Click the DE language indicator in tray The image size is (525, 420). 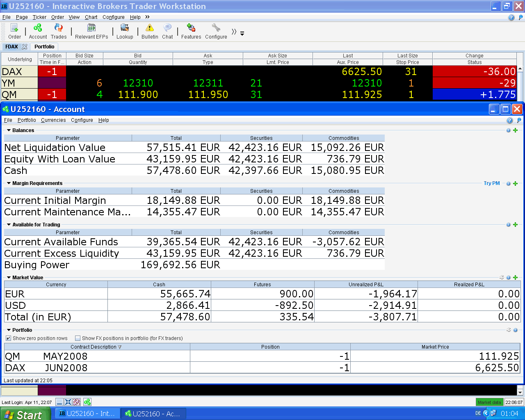tap(478, 413)
